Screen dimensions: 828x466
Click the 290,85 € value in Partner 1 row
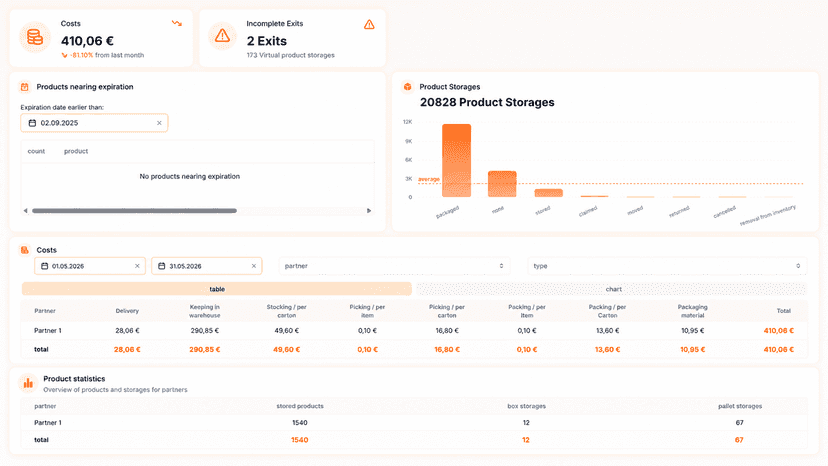click(x=205, y=331)
